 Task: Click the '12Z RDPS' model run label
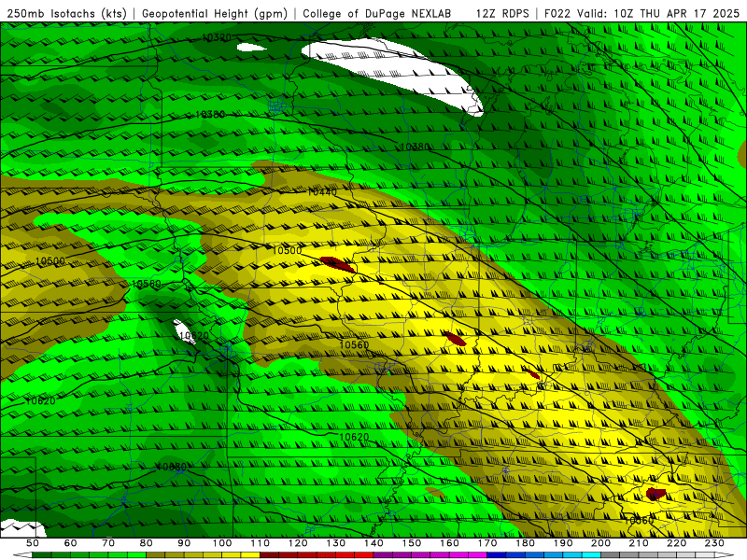coord(502,14)
